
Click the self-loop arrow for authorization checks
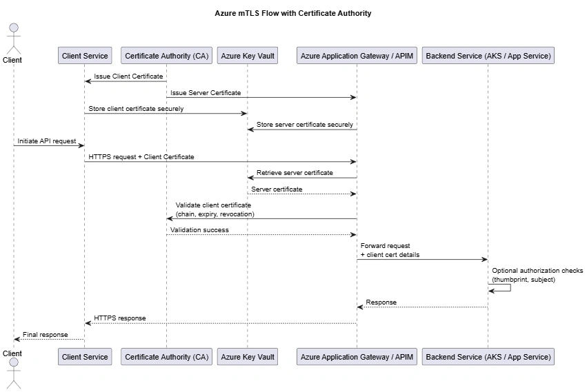pos(500,288)
